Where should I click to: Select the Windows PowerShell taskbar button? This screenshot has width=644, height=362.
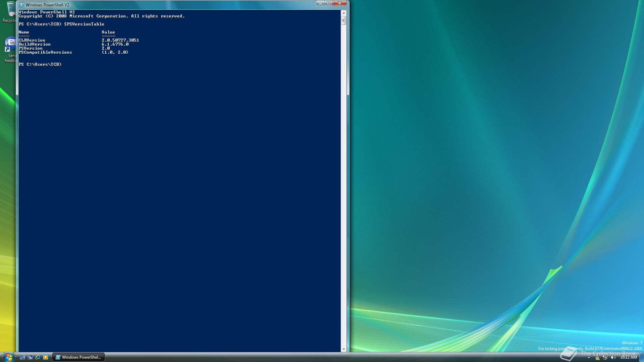(x=79, y=357)
